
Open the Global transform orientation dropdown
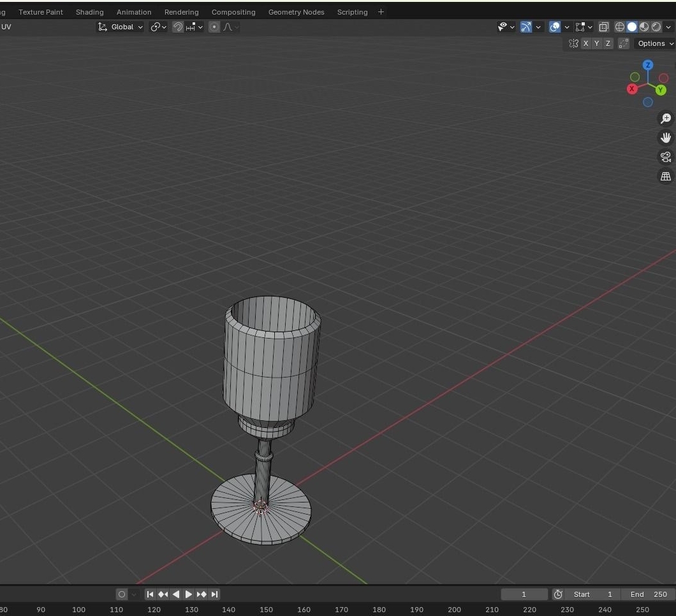121,27
